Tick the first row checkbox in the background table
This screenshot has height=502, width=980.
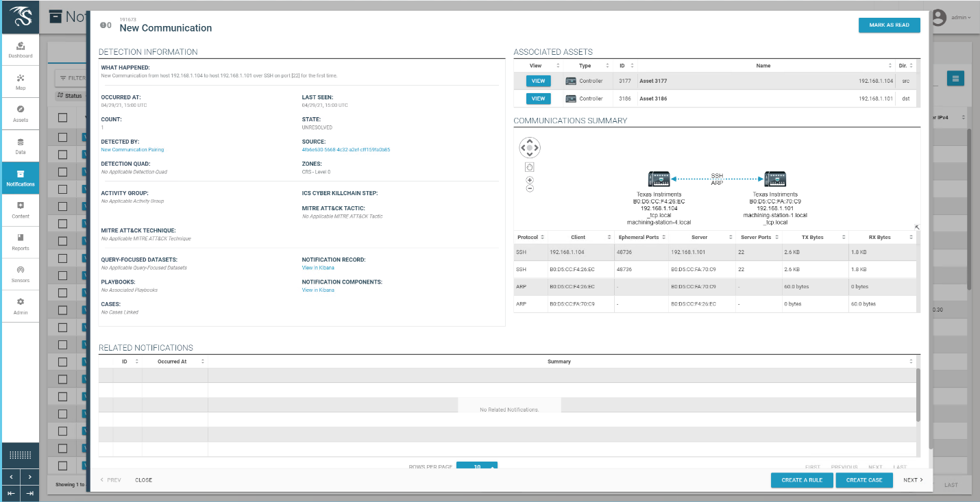click(62, 137)
